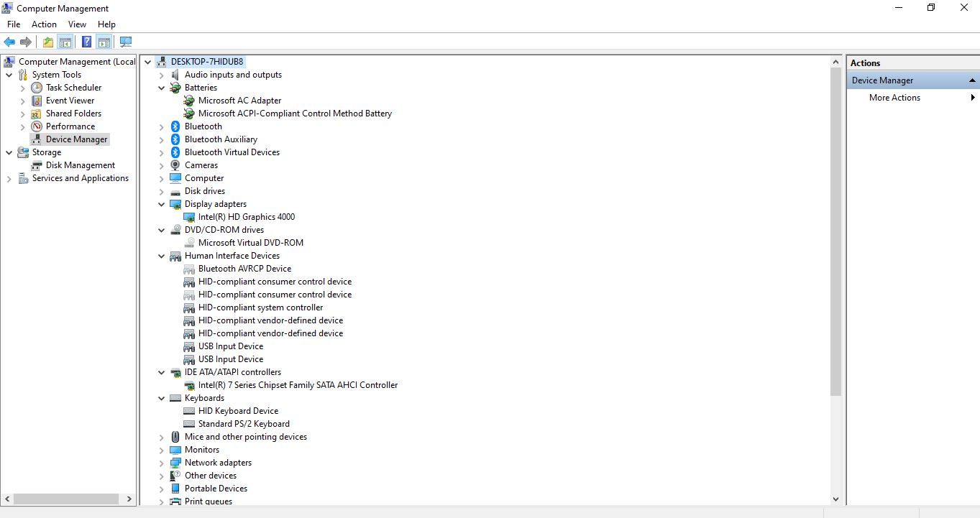Collapse the DESKTOP-7HIDUB8 root node
980x518 pixels.
click(148, 62)
